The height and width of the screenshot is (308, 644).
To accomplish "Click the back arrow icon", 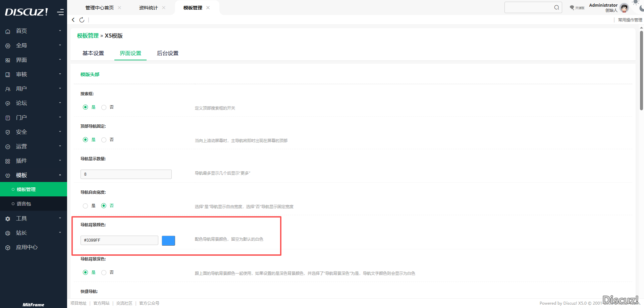I will pos(73,20).
